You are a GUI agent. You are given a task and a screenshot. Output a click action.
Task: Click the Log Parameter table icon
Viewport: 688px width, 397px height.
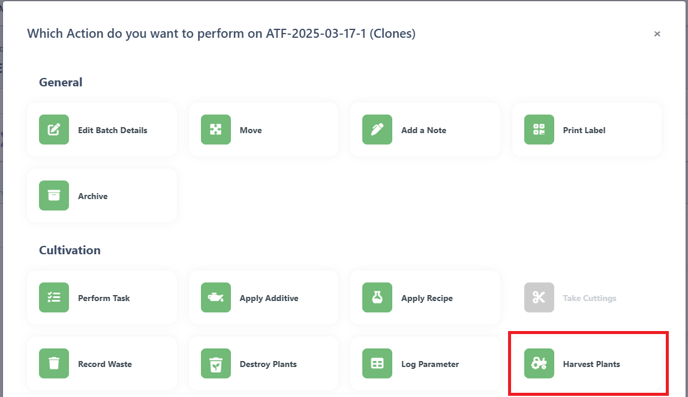click(377, 363)
